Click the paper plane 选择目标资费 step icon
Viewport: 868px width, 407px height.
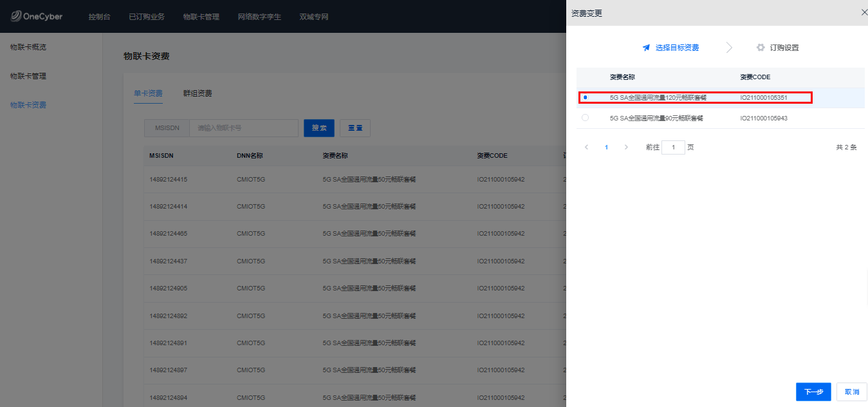[646, 48]
